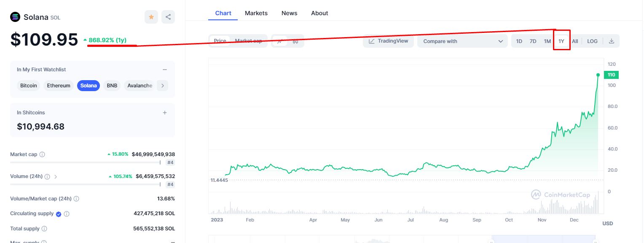The height and width of the screenshot is (243, 644).
Task: Click the $6,459,575,532 volume value
Action: (x=155, y=176)
